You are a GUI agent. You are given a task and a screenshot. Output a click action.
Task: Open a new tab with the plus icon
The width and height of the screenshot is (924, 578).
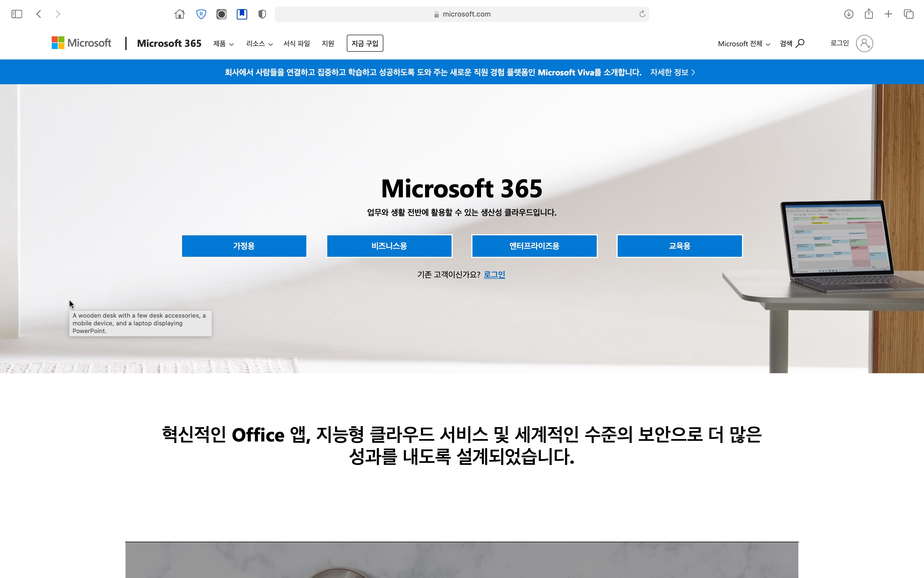(x=889, y=14)
